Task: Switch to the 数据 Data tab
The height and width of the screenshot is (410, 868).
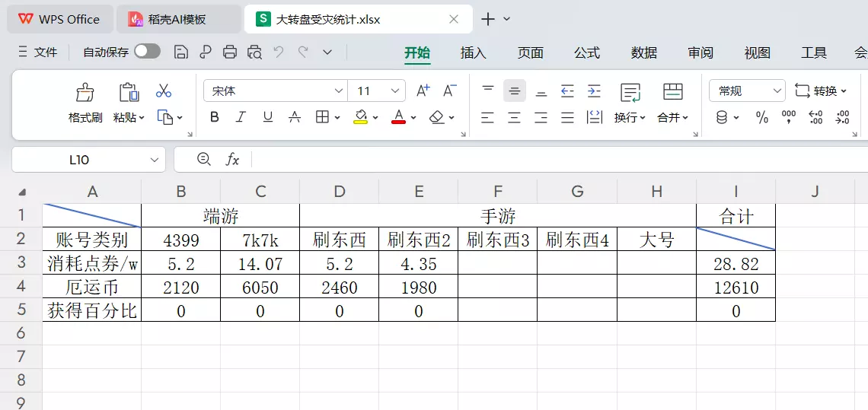Action: point(644,52)
